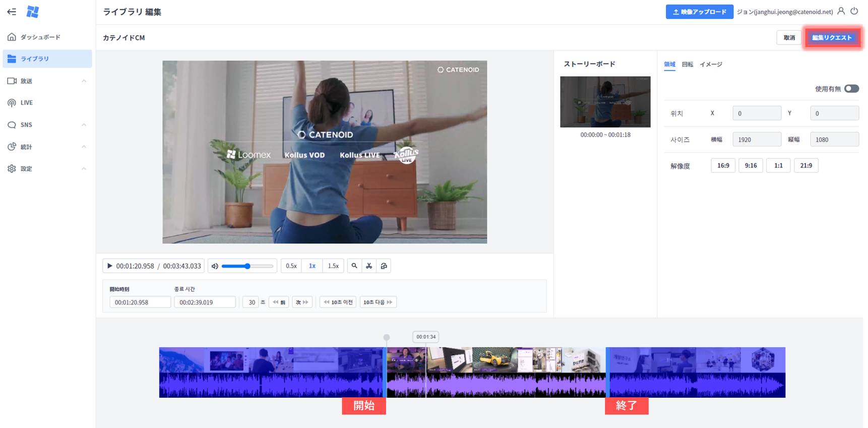Click the play button in the player bar
868x428 pixels.
coord(109,266)
